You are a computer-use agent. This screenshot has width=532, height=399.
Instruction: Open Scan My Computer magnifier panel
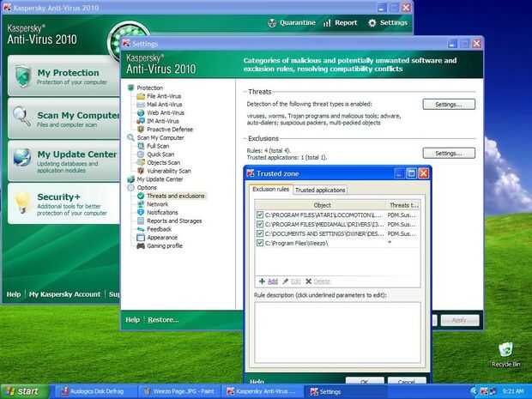pos(63,118)
